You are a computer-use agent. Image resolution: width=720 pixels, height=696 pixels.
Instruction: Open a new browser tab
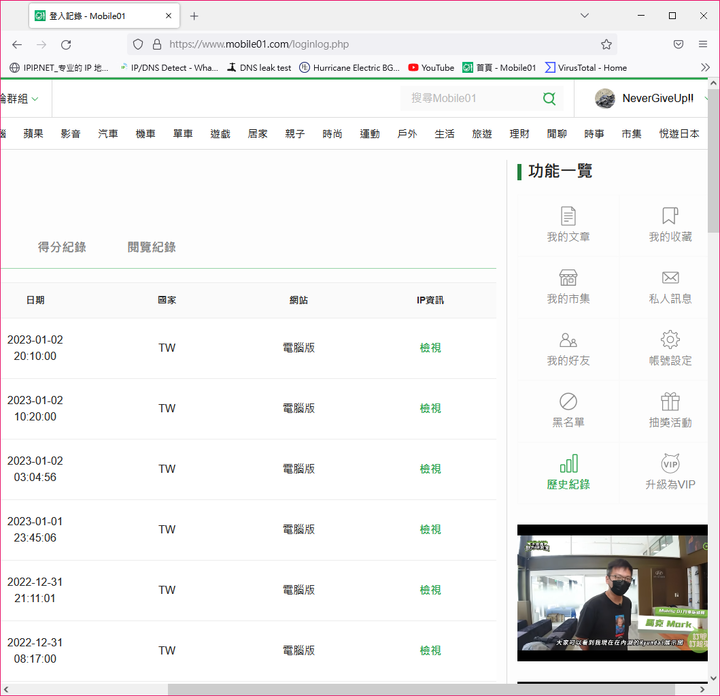(x=194, y=16)
